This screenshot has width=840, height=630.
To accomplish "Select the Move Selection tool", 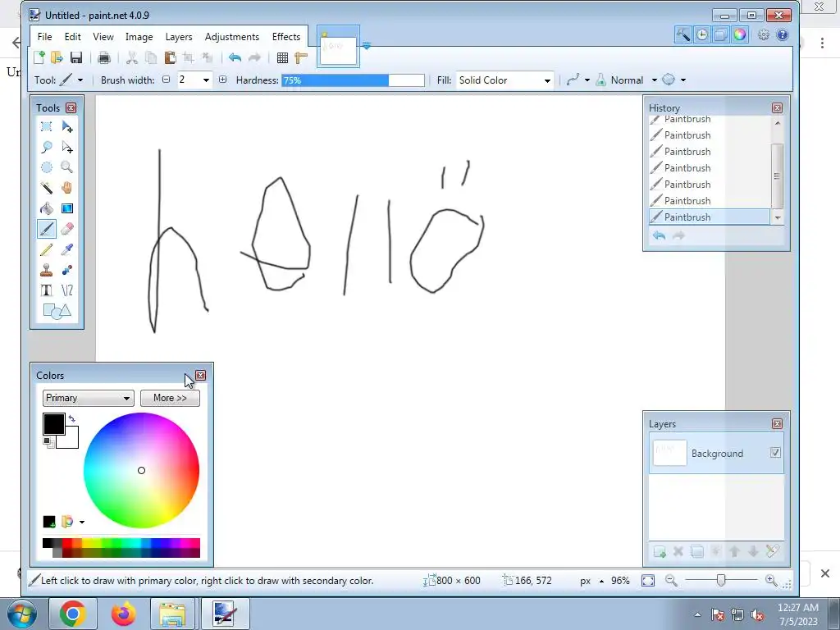I will [67, 147].
